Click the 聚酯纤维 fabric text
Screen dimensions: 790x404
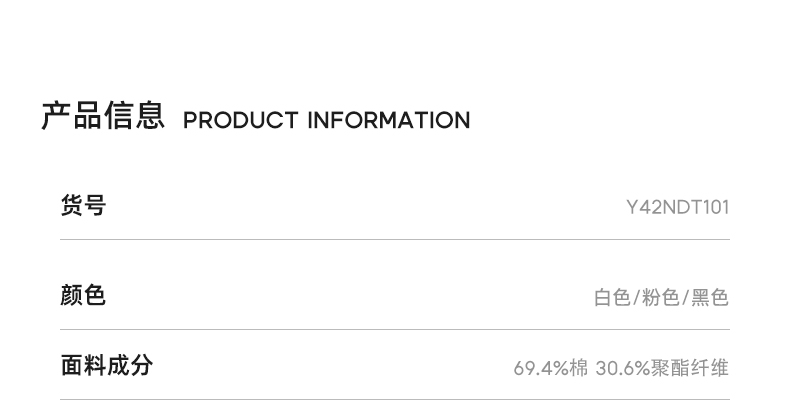pyautogui.click(x=689, y=368)
